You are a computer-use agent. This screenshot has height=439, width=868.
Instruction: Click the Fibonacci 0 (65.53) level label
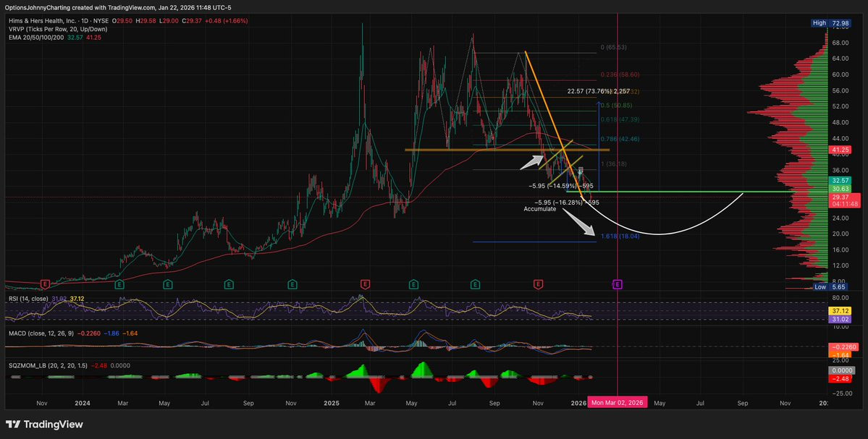coord(614,48)
